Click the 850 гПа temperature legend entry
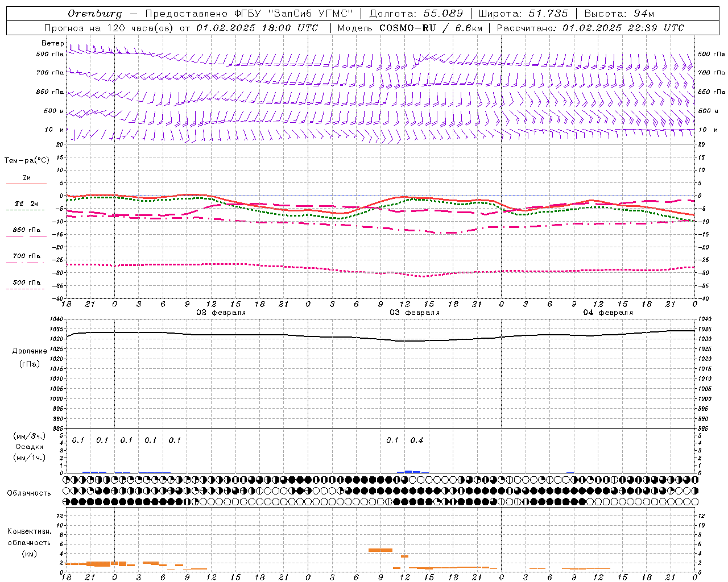Screen dimensions: 728x582 pyautogui.click(x=26, y=230)
